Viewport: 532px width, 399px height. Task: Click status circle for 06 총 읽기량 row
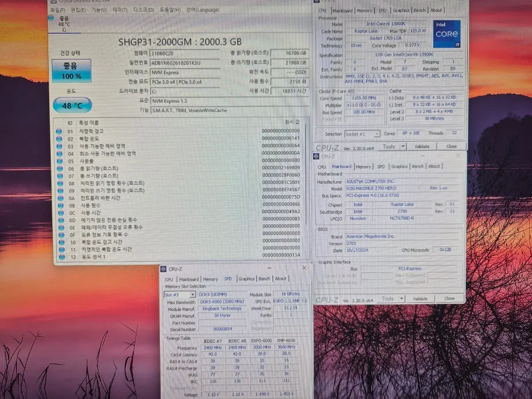click(59, 168)
